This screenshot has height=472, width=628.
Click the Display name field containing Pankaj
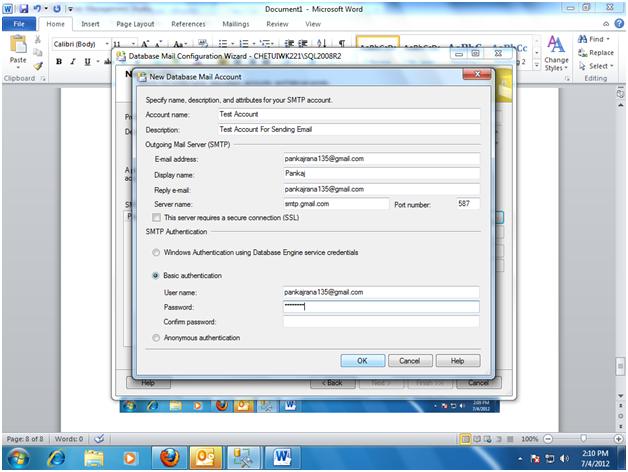381,173
